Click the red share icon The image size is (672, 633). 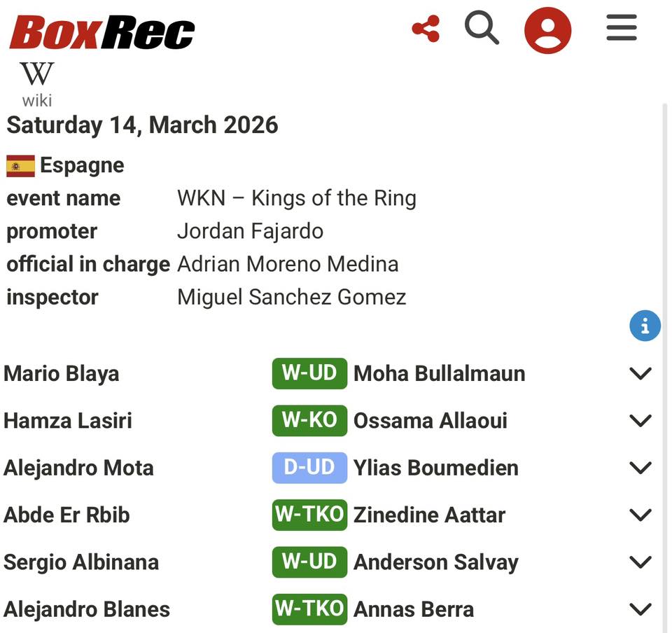(x=426, y=29)
